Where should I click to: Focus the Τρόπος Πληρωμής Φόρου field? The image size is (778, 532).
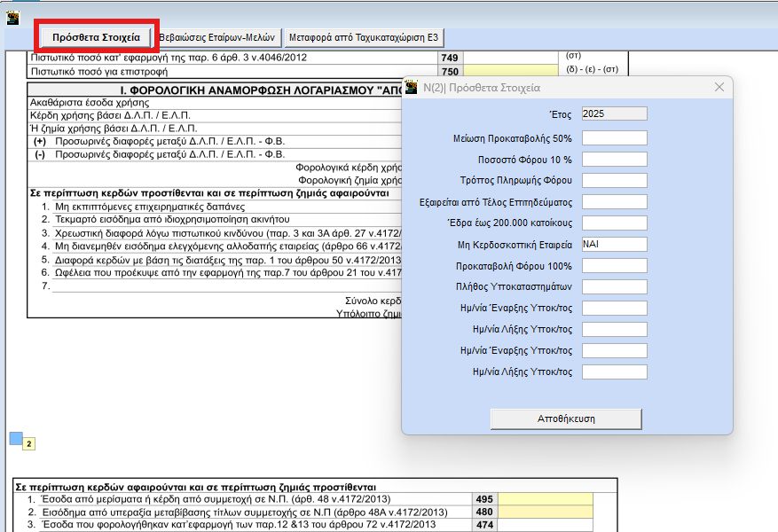[x=614, y=181]
